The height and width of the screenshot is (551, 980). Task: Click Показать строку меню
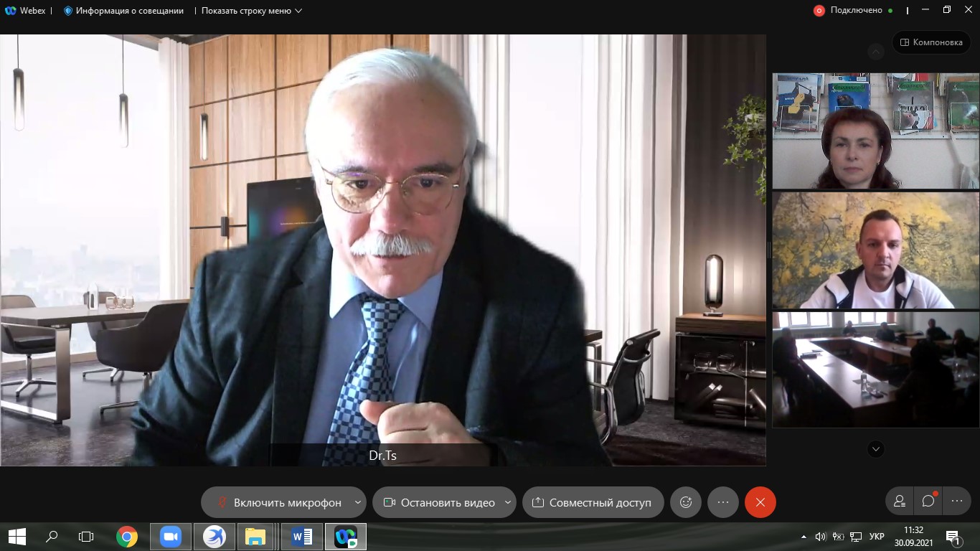(251, 11)
